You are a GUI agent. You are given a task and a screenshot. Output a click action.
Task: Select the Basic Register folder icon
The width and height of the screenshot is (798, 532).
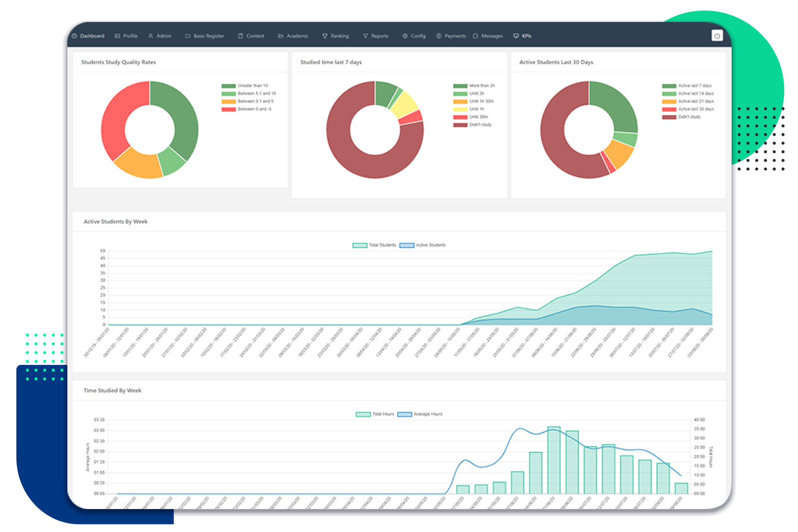(187, 35)
